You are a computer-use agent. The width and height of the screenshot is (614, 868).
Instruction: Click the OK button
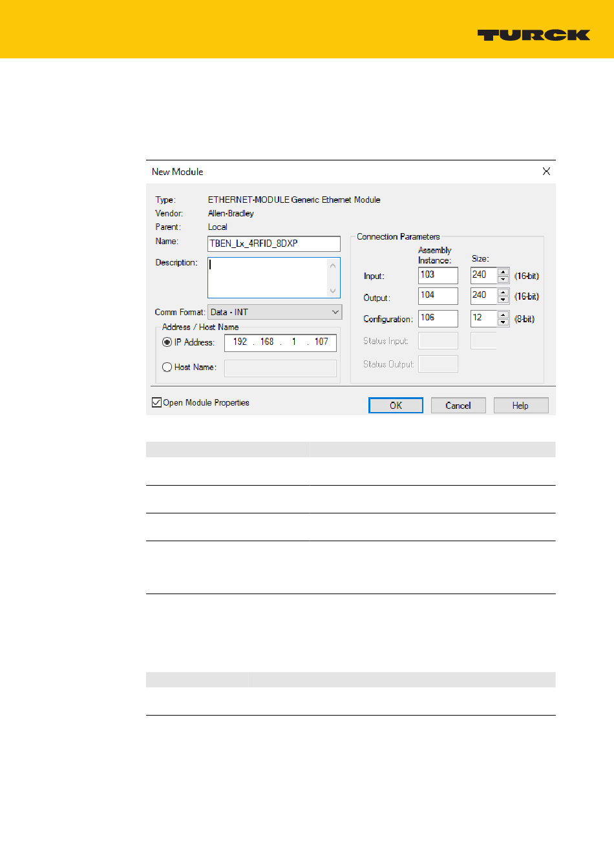396,405
